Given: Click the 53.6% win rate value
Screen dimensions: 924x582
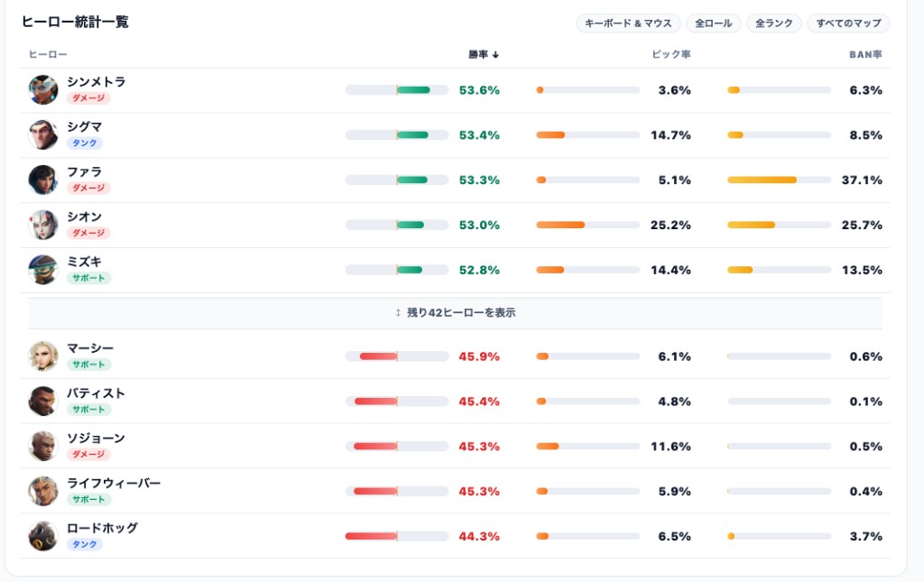Looking at the screenshot, I should click(479, 90).
